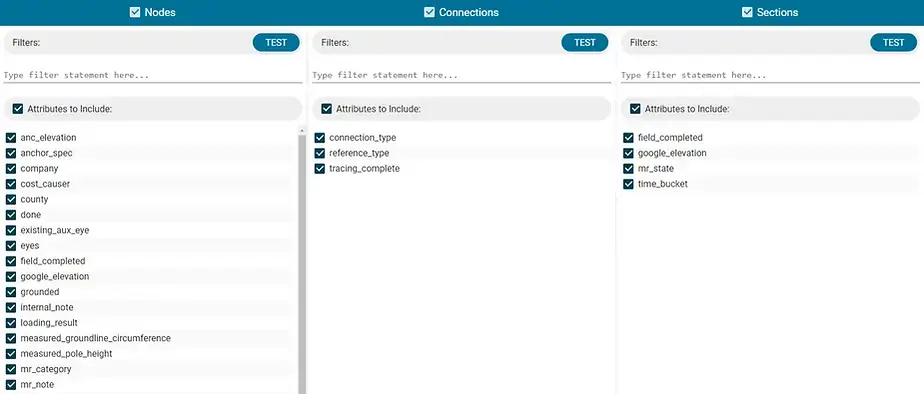The height and width of the screenshot is (394, 924).
Task: Uncheck the cost_causer attribute
Action: click(11, 184)
